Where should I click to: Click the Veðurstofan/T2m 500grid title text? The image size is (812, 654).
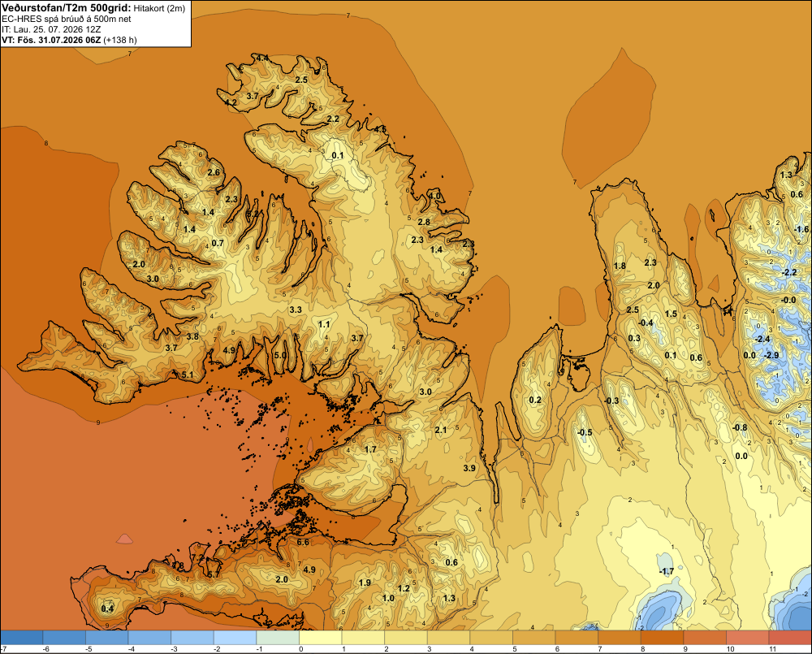[x=67, y=8]
